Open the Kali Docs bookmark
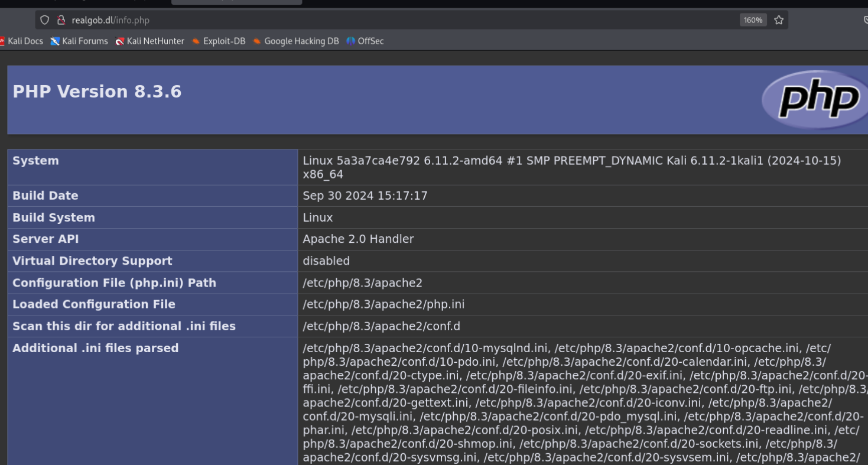This screenshot has height=465, width=868. coord(21,41)
